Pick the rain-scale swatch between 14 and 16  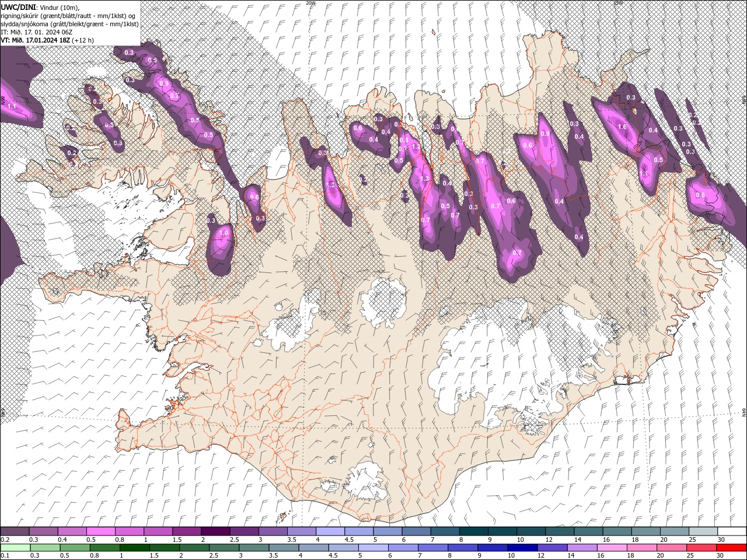pyautogui.click(x=582, y=548)
